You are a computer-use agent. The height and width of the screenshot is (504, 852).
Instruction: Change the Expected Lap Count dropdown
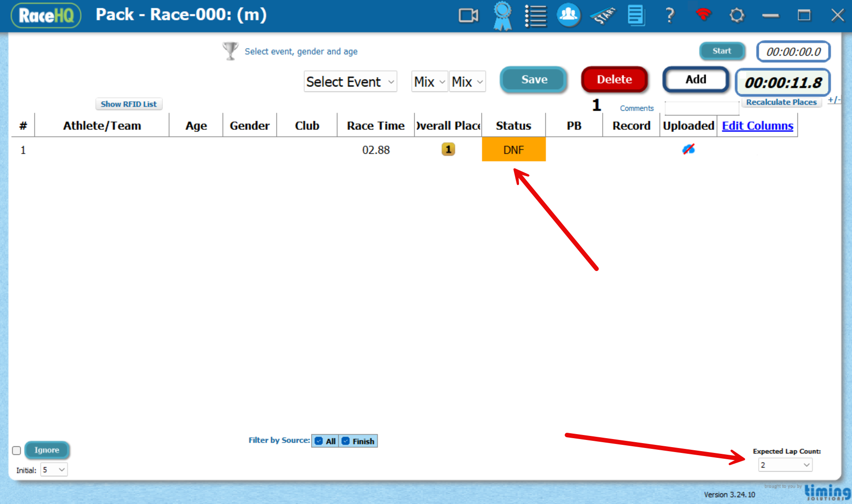pos(785,465)
